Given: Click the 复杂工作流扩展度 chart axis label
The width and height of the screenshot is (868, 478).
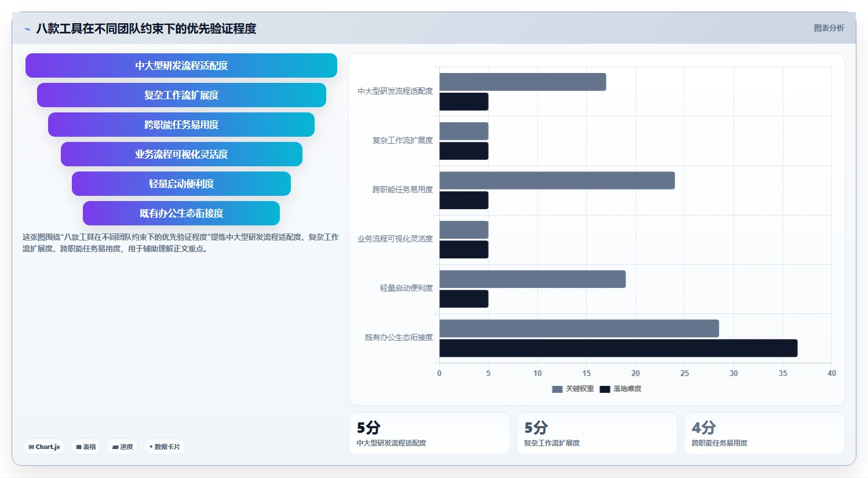Looking at the screenshot, I should (x=403, y=140).
